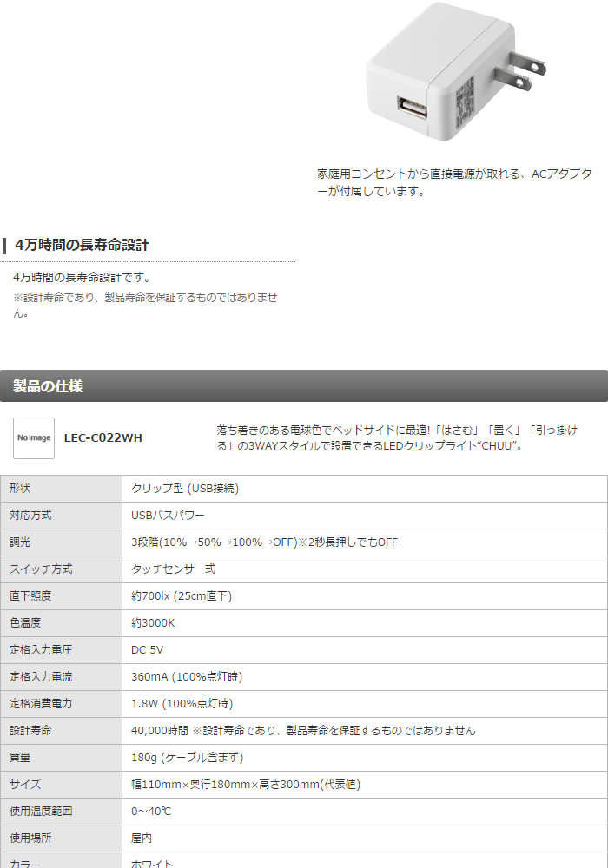The image size is (608, 868).
Task: Click the 1.8W power consumption value
Action: point(182,704)
